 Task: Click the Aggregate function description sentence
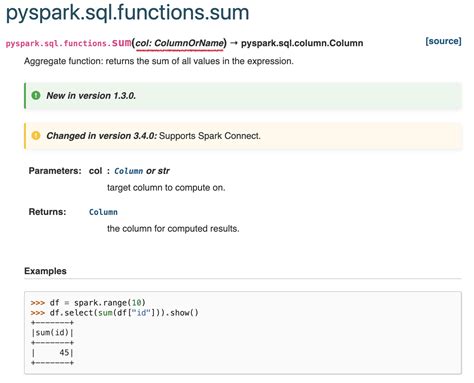point(159,61)
